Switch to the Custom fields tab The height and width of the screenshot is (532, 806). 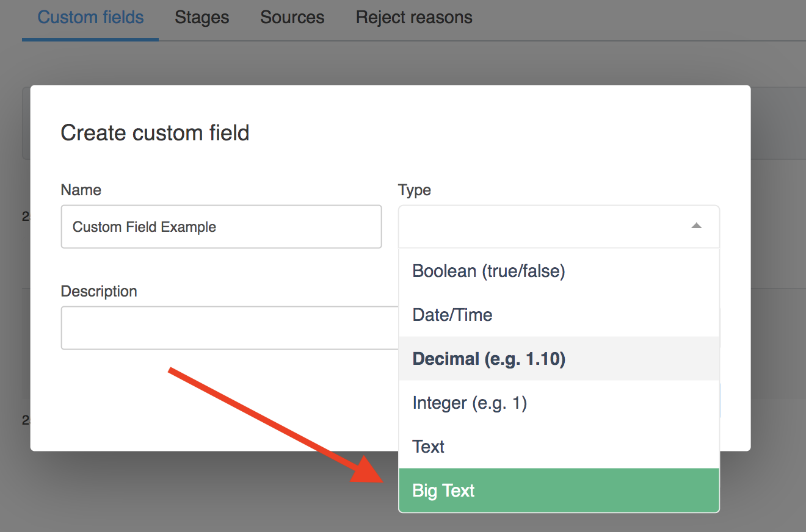click(x=90, y=17)
